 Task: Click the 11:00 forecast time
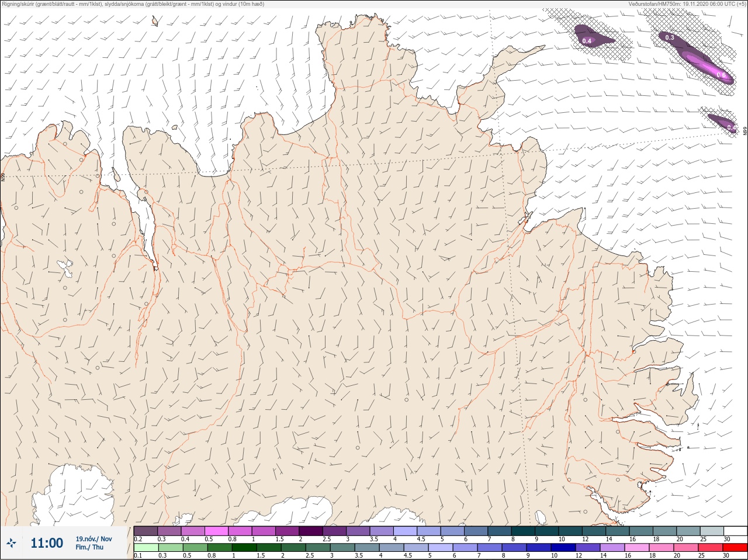click(47, 543)
